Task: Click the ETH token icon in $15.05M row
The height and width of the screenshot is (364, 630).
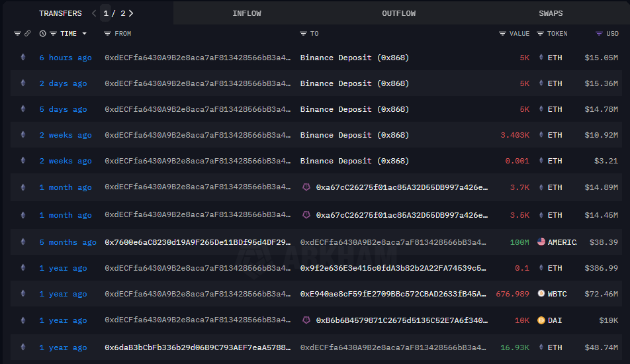Action: 541,57
